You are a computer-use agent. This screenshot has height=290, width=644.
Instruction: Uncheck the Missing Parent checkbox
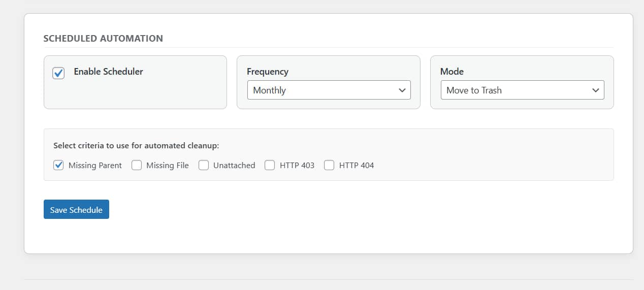click(x=58, y=165)
